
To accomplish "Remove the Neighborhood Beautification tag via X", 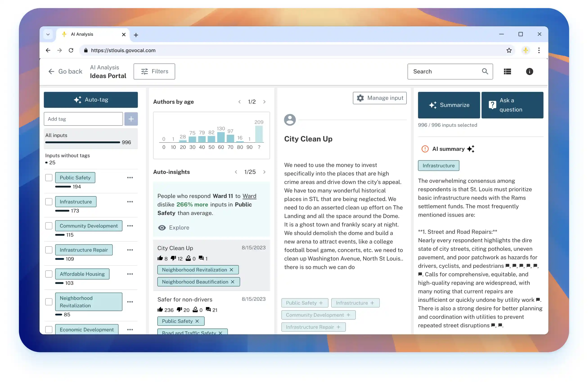I will click(x=232, y=282).
